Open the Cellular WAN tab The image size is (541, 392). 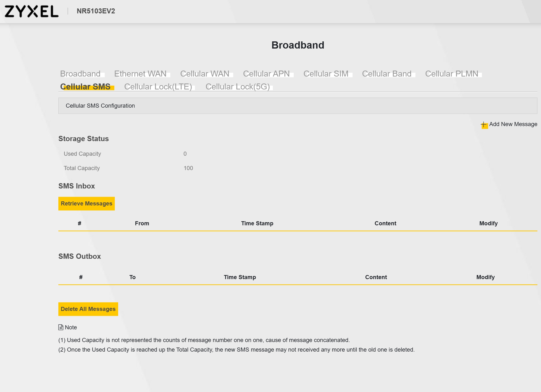[x=205, y=74]
